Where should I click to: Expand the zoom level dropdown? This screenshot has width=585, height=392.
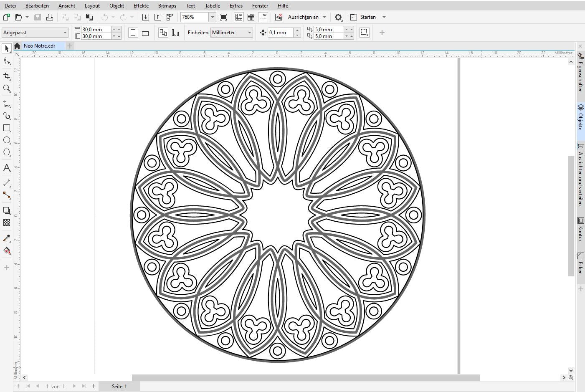[x=213, y=17]
